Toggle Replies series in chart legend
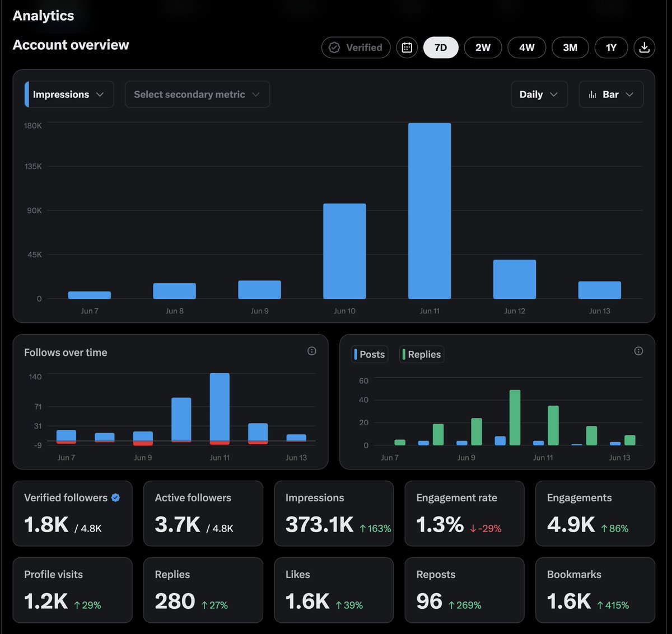Screen dimensions: 672x634 (422, 354)
